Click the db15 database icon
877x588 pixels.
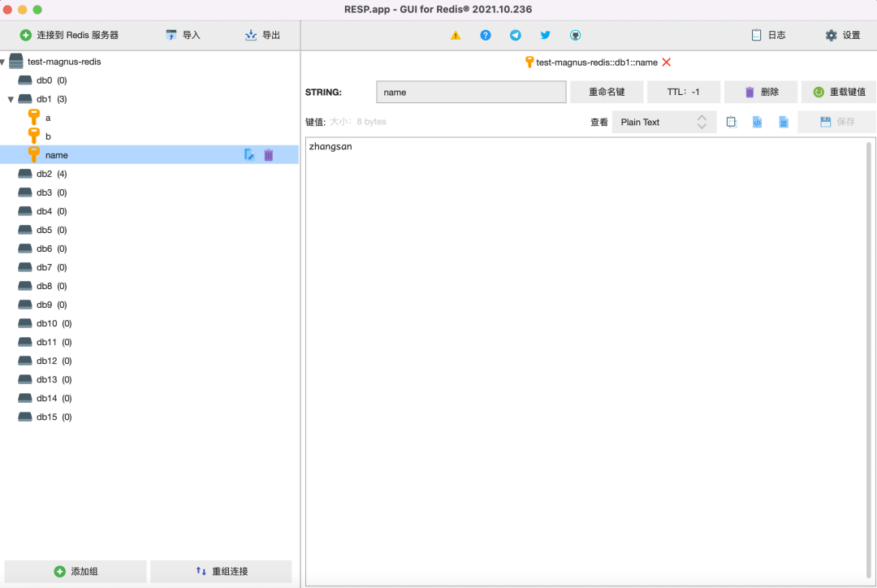(24, 417)
